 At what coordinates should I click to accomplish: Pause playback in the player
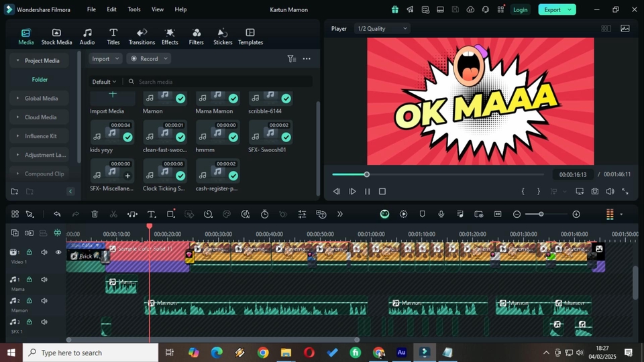pyautogui.click(x=368, y=192)
